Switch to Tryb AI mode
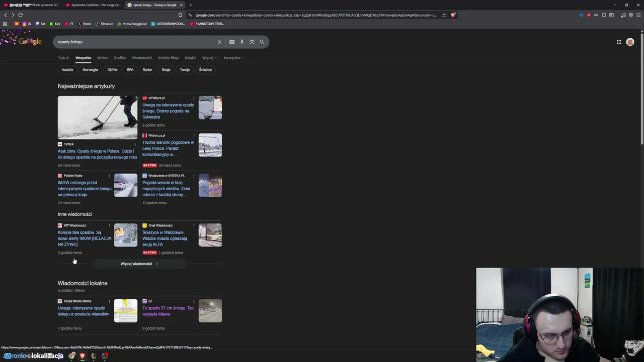Viewport: 644px width, 362px height. coord(63,58)
